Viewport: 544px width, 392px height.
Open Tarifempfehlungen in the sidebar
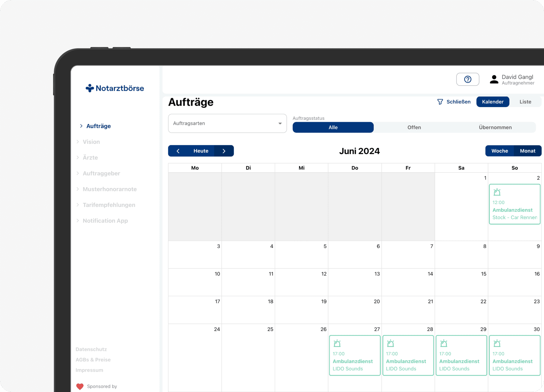(109, 205)
